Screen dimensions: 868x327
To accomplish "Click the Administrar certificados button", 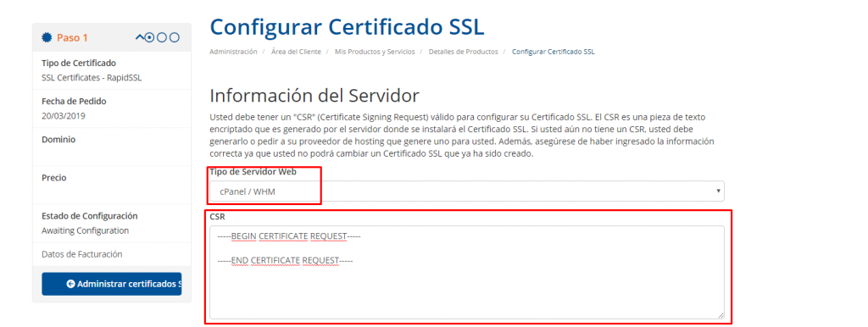I will click(x=111, y=284).
